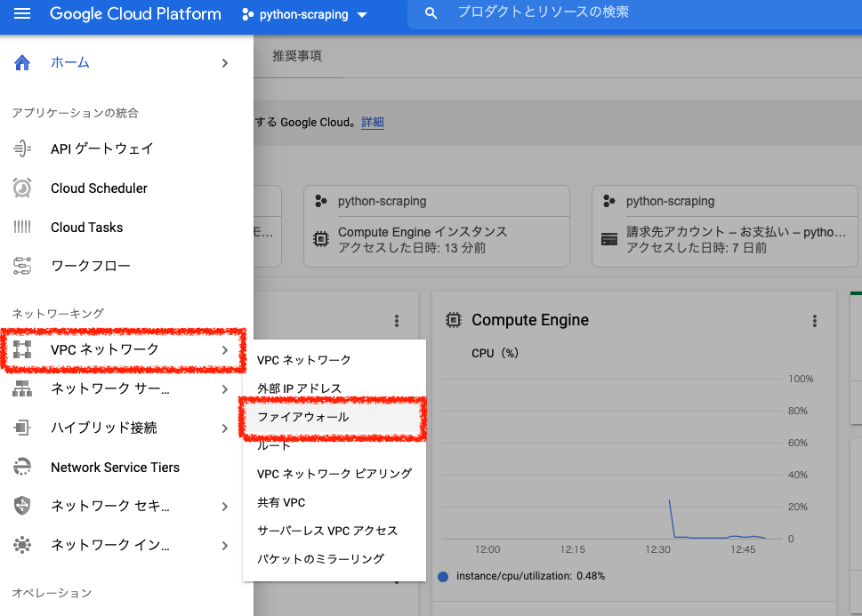
Task: Open the left card's three-dot menu
Action: click(397, 321)
